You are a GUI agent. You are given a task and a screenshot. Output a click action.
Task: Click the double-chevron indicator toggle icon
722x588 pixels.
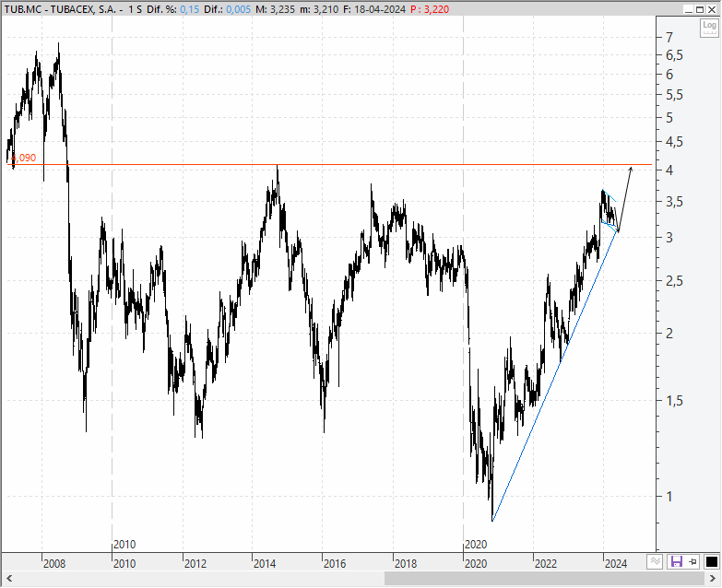[655, 562]
